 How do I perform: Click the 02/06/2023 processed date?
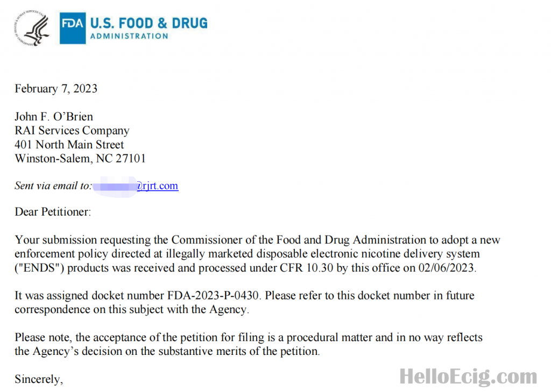click(446, 268)
